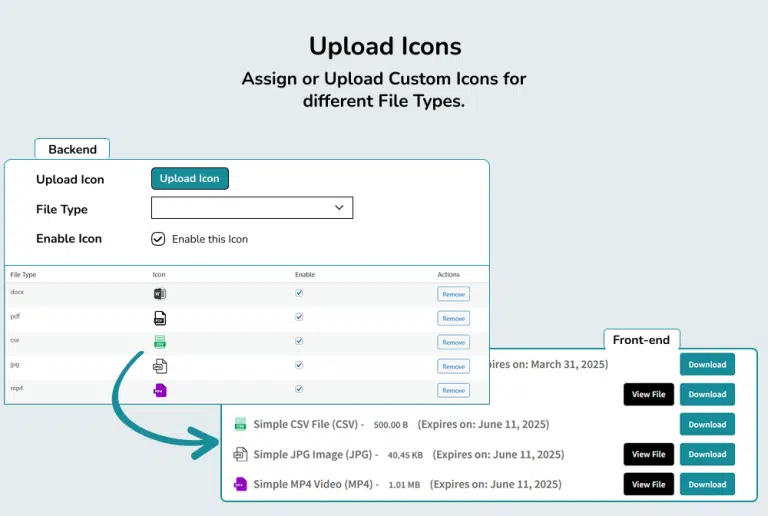Click View File for Simple JPG Image
This screenshot has height=516, width=768.
648,454
